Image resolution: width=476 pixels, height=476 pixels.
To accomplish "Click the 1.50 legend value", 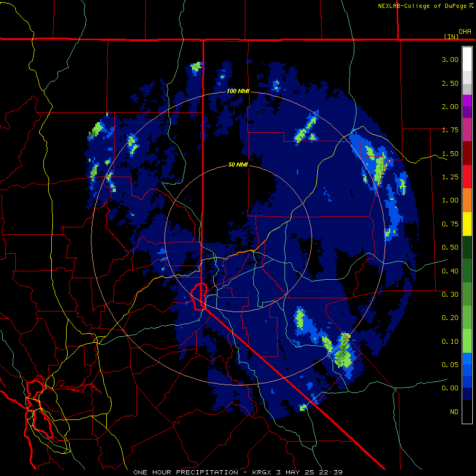I will point(450,153).
